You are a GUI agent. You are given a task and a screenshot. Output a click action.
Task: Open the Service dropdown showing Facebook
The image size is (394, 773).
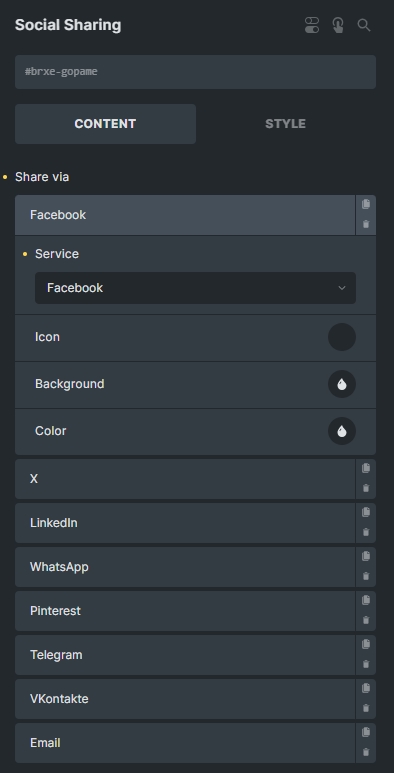(195, 288)
